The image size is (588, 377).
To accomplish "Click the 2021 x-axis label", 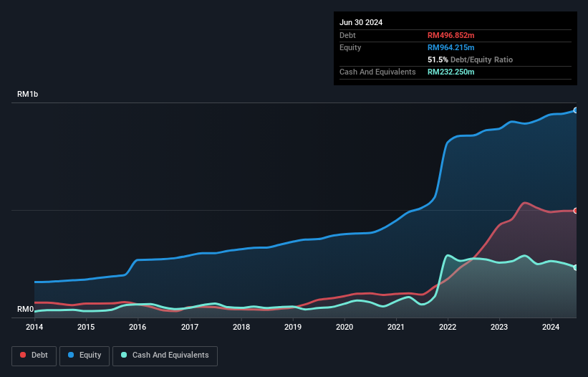I will 396,327.
